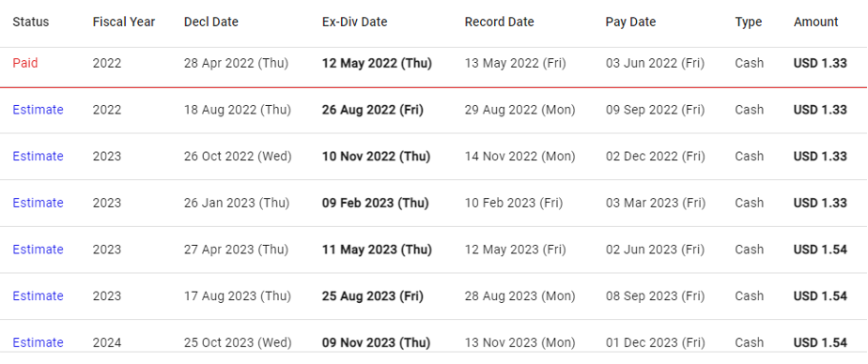This screenshot has width=868, height=364.
Task: Click the Status column header
Action: click(x=30, y=23)
